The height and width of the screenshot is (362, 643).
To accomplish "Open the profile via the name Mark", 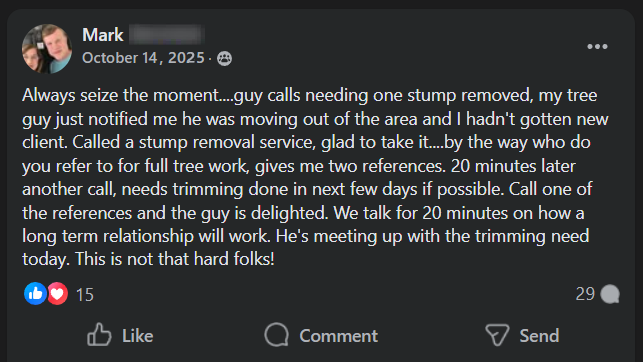I will click(103, 35).
